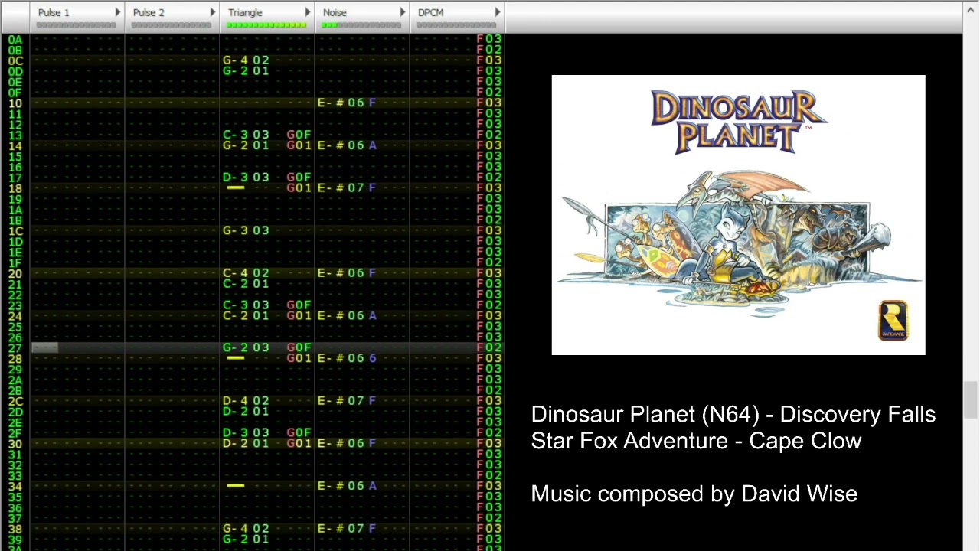Viewport: 980px width, 551px height.
Task: Select Triangle note D-3 on row 17
Action: click(236, 177)
